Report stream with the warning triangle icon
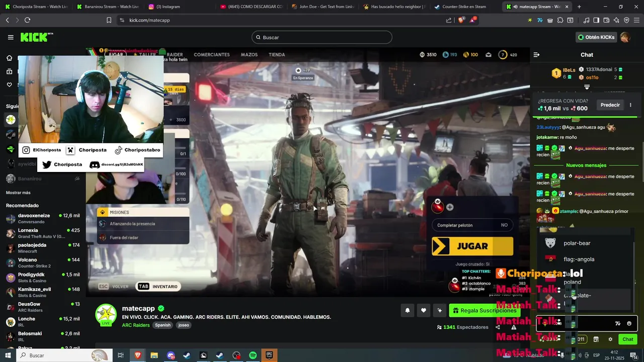 pos(514,327)
